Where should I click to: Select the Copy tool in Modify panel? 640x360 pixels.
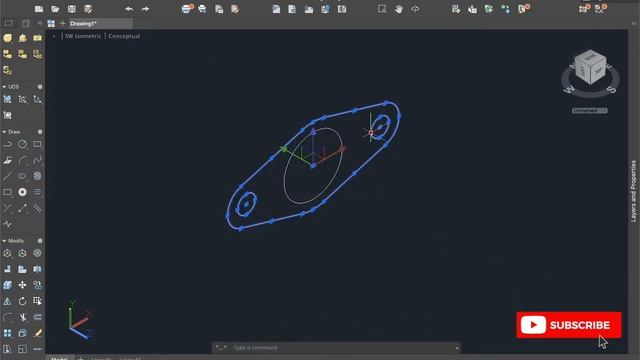click(x=37, y=285)
